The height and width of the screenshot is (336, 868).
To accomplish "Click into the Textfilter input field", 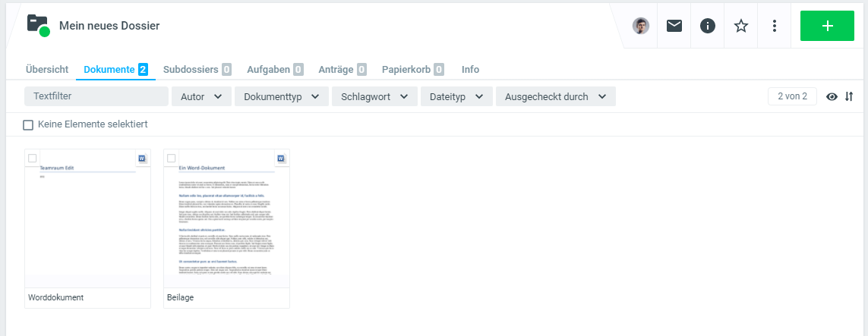I will (96, 96).
